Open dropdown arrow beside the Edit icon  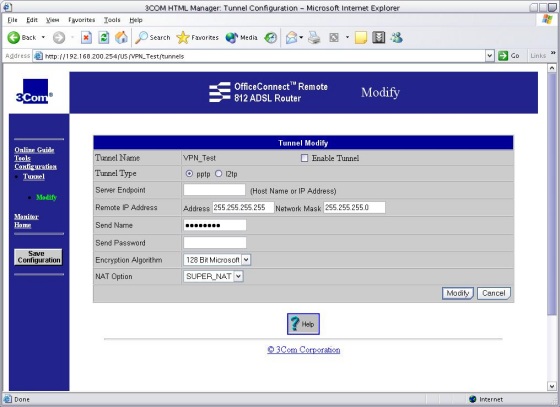[347, 37]
